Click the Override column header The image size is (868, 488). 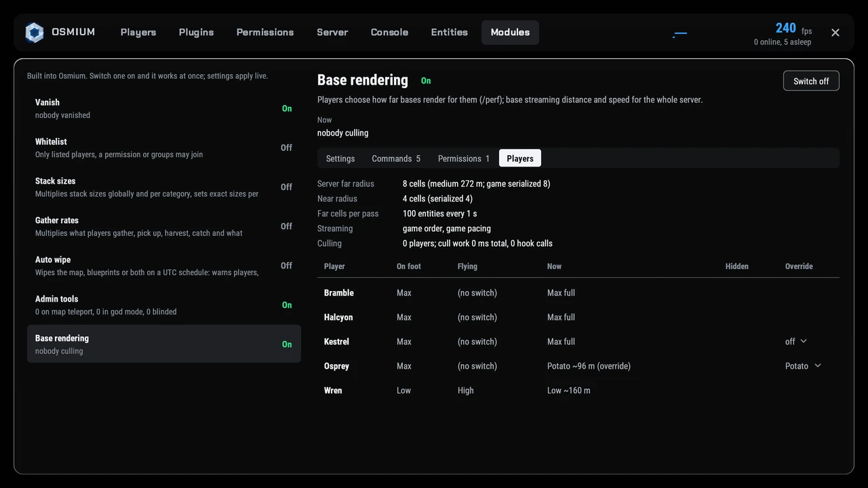click(x=799, y=266)
